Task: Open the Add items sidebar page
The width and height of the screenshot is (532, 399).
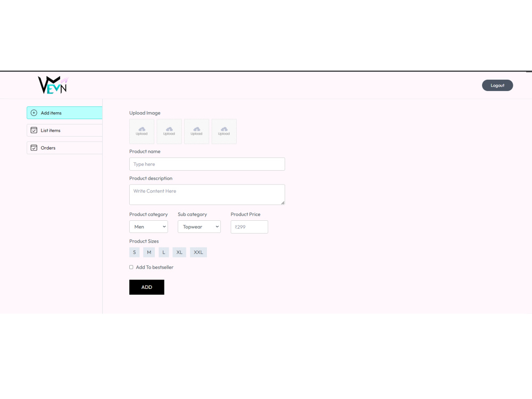Action: [x=64, y=113]
